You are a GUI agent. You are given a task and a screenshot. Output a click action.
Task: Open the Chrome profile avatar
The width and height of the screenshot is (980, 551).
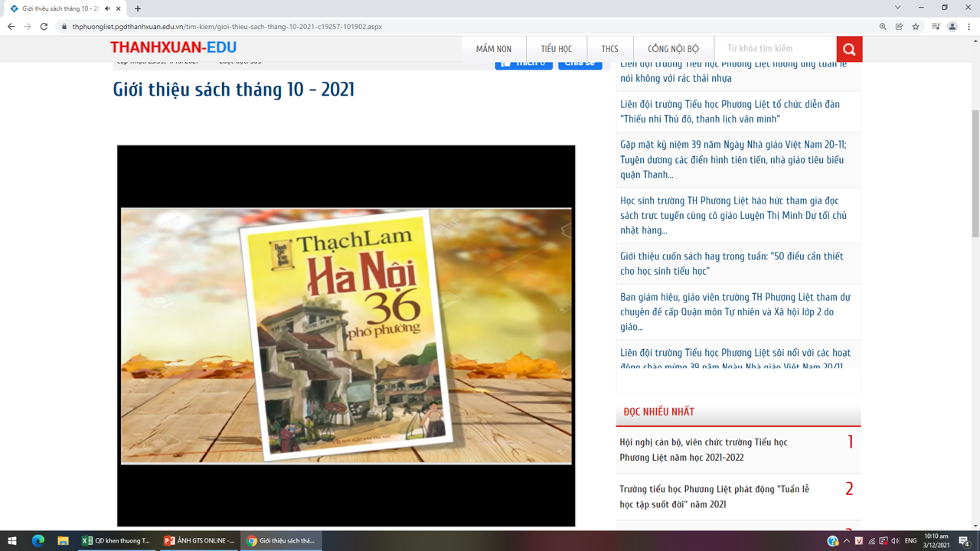pos(952,27)
